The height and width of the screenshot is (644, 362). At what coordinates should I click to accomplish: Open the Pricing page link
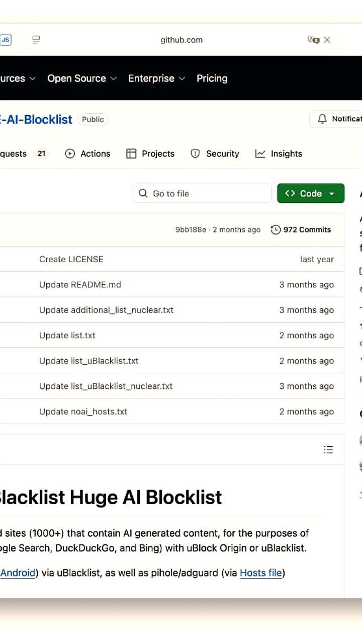tap(212, 78)
